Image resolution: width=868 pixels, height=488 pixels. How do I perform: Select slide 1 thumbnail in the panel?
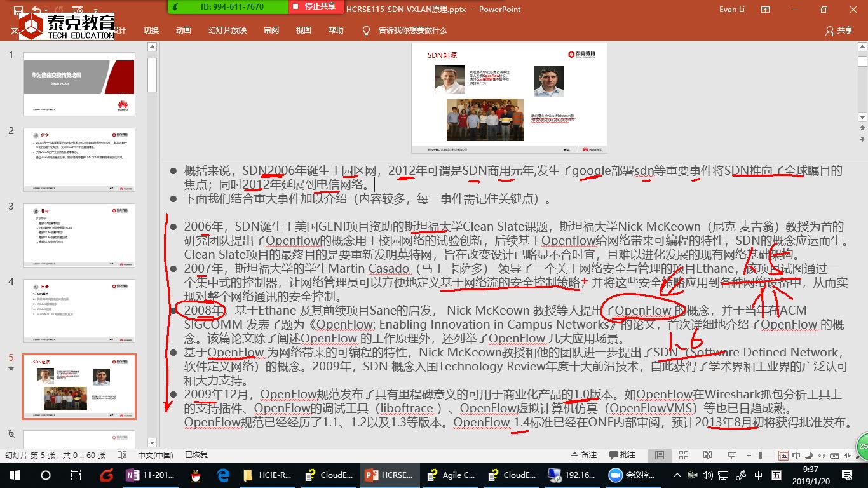[79, 84]
